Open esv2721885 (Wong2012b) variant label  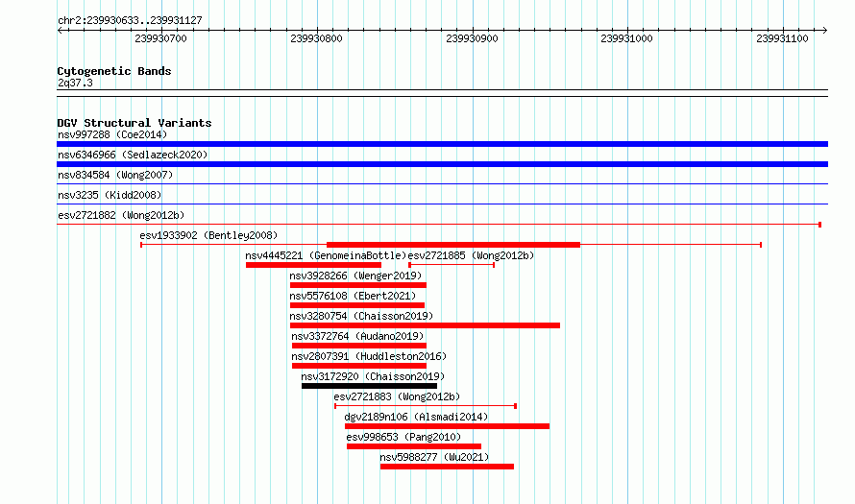tap(471, 255)
